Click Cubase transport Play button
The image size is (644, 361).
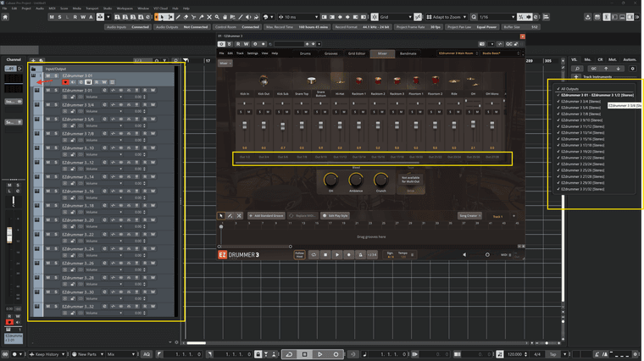click(320, 354)
